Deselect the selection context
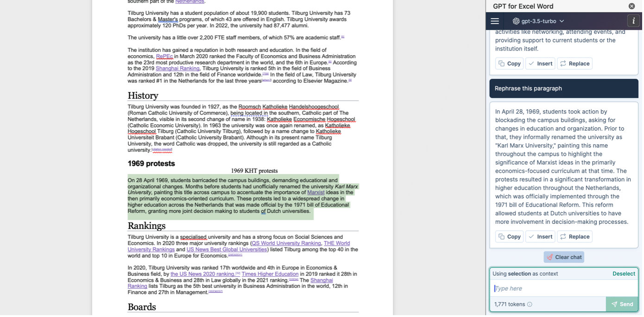 tap(624, 273)
